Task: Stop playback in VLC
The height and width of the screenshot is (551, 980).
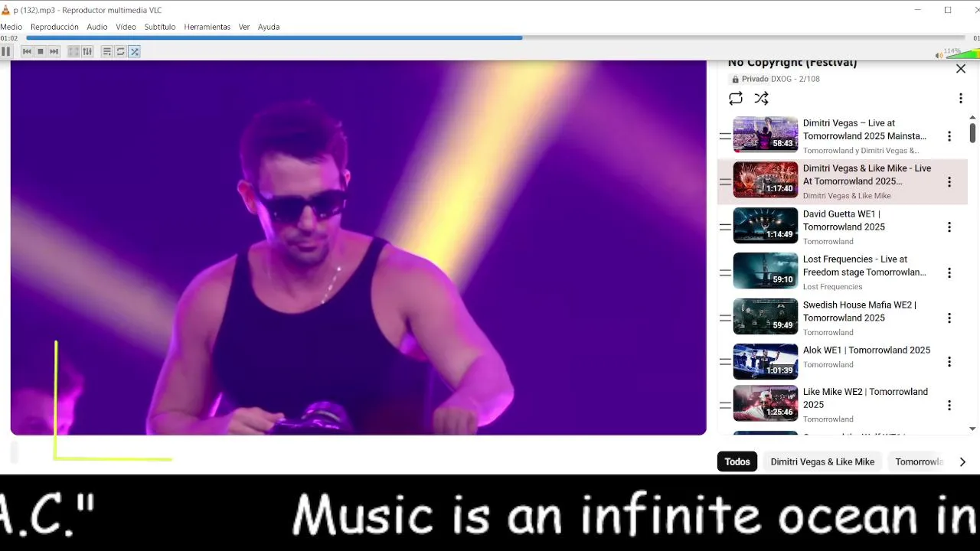Action: pos(41,51)
